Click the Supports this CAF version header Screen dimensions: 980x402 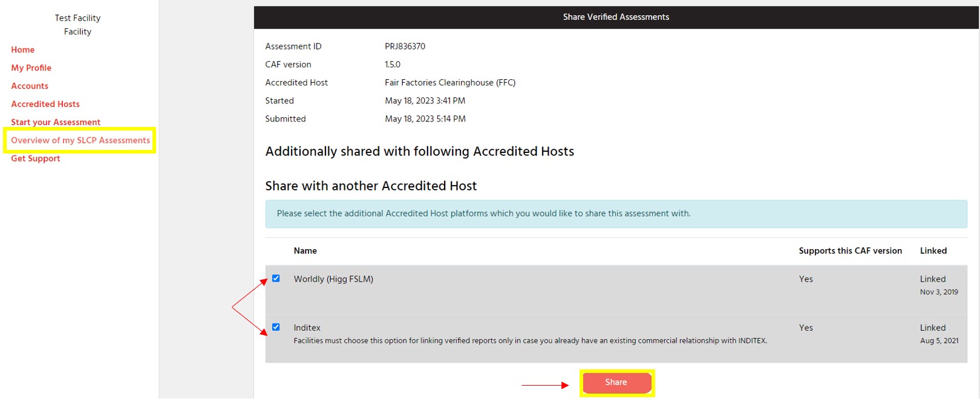[x=850, y=251]
